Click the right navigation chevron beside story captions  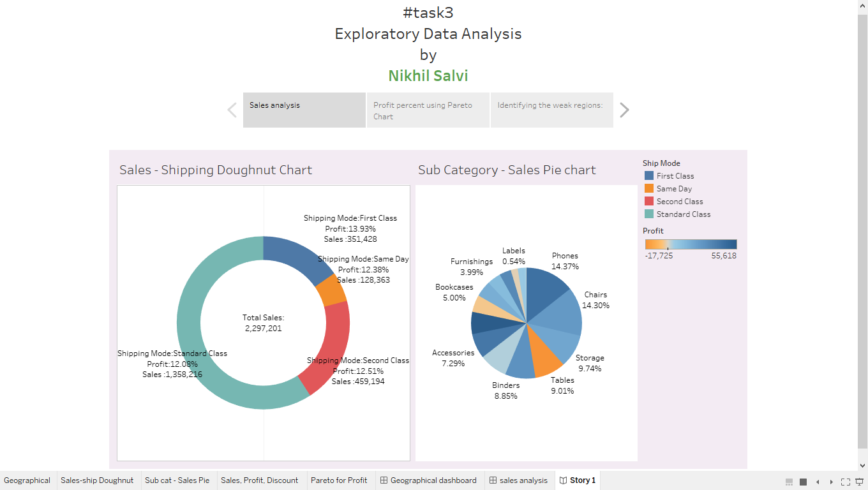click(x=624, y=110)
